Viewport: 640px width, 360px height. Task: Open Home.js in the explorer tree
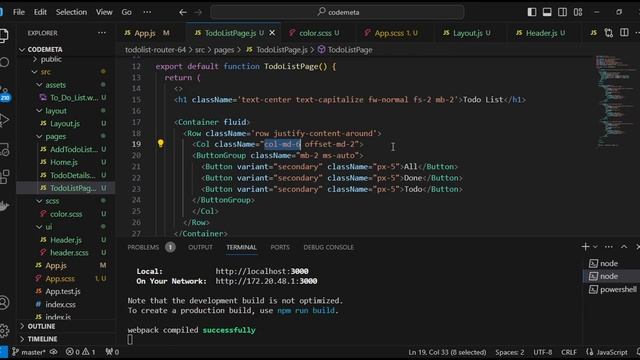point(65,162)
